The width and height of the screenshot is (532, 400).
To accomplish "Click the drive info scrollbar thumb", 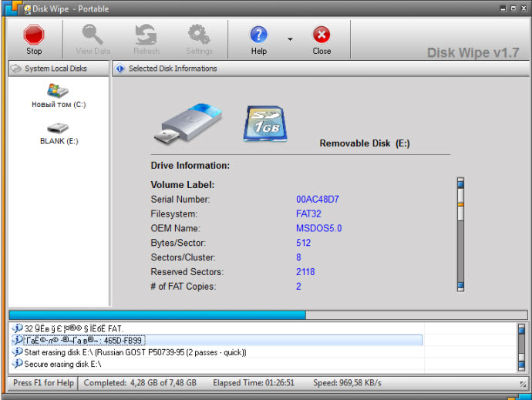I will (x=460, y=204).
